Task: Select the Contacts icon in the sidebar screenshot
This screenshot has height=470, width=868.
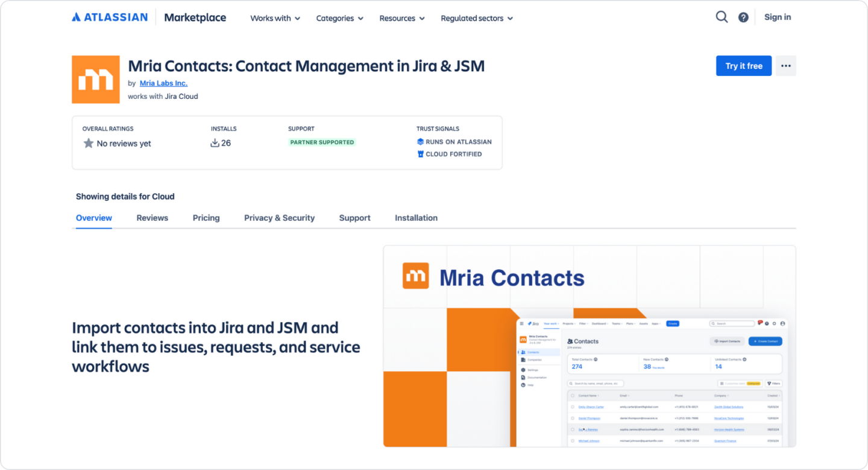Action: (x=523, y=352)
